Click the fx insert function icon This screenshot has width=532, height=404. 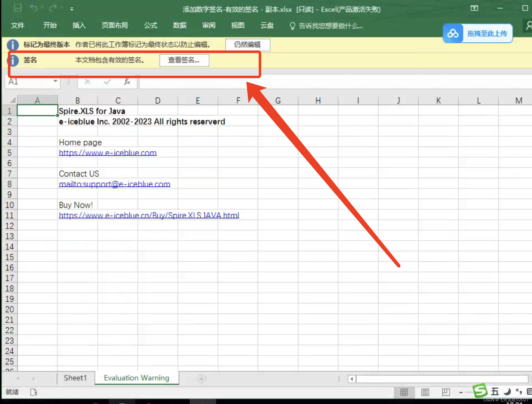tap(127, 82)
